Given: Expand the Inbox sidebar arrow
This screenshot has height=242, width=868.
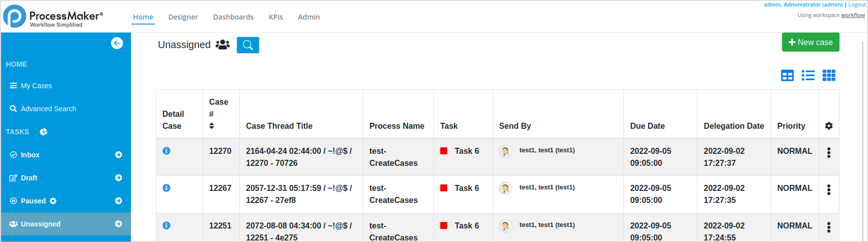Looking at the screenshot, I should tap(118, 155).
